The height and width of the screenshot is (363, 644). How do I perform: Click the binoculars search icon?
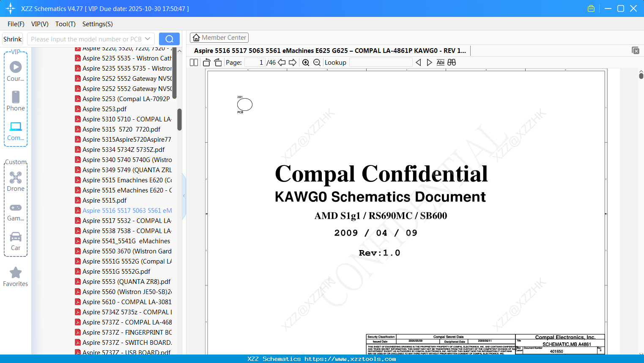pos(452,63)
